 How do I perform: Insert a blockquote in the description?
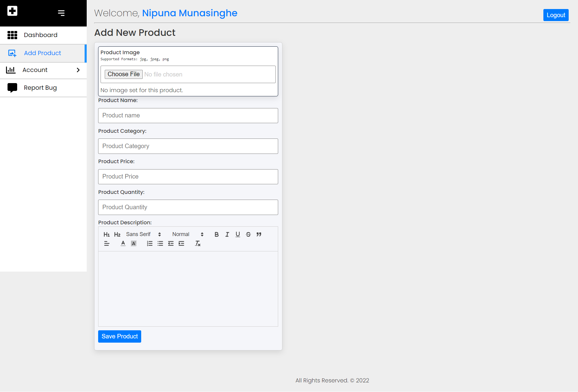tap(259, 235)
